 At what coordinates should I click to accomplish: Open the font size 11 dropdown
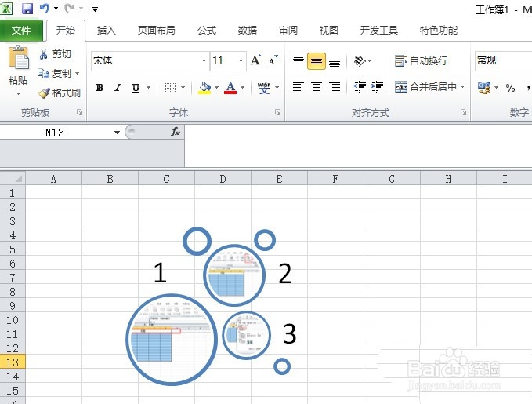click(241, 61)
